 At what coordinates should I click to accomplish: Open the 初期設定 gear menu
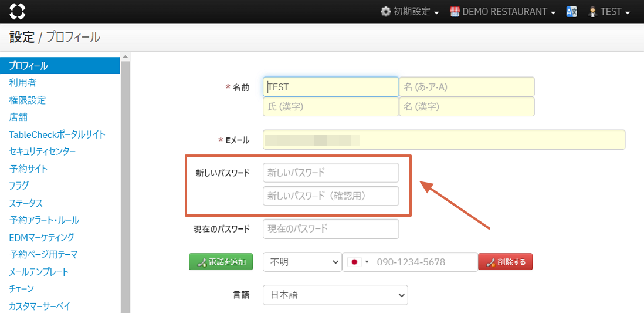tap(409, 12)
